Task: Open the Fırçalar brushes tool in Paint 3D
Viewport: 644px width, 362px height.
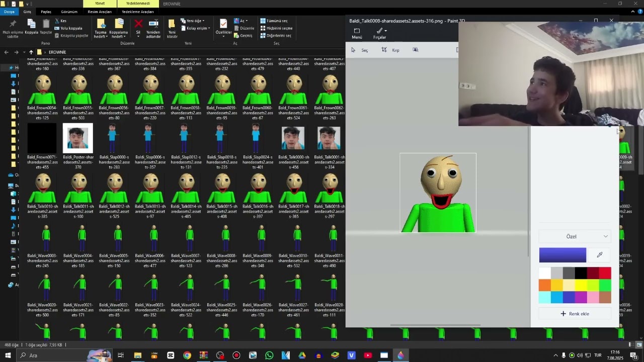Action: click(x=380, y=33)
